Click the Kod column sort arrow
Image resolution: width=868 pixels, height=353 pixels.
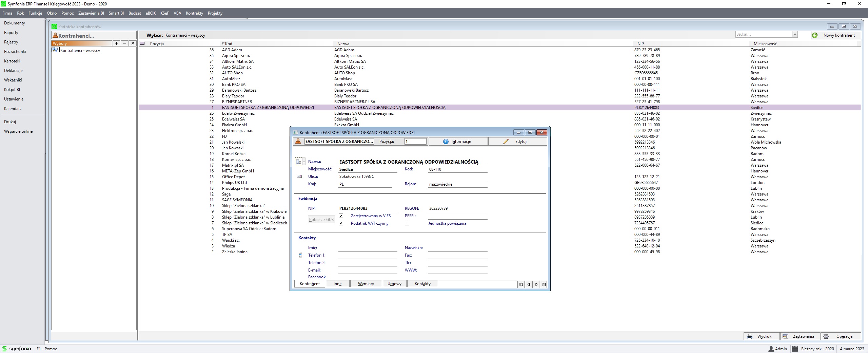[x=223, y=44]
